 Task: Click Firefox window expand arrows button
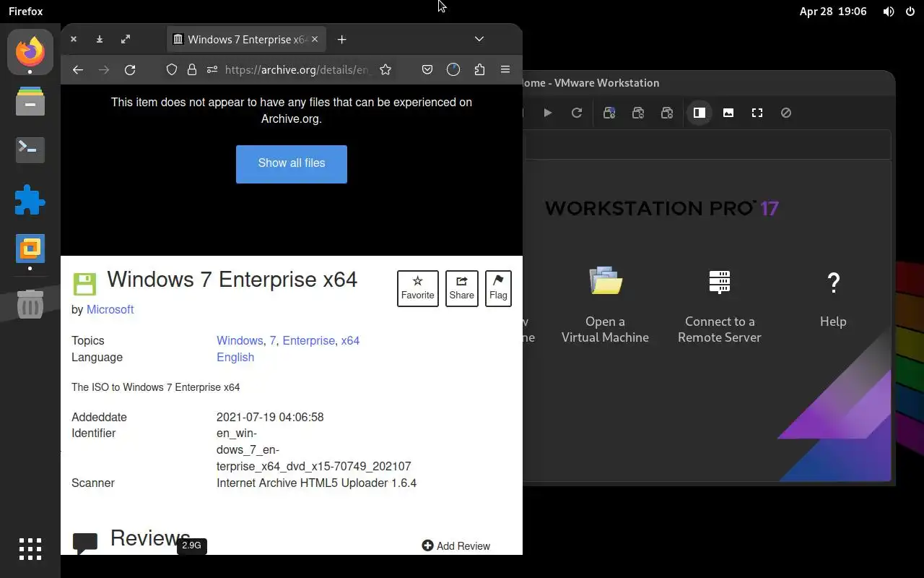pos(126,39)
